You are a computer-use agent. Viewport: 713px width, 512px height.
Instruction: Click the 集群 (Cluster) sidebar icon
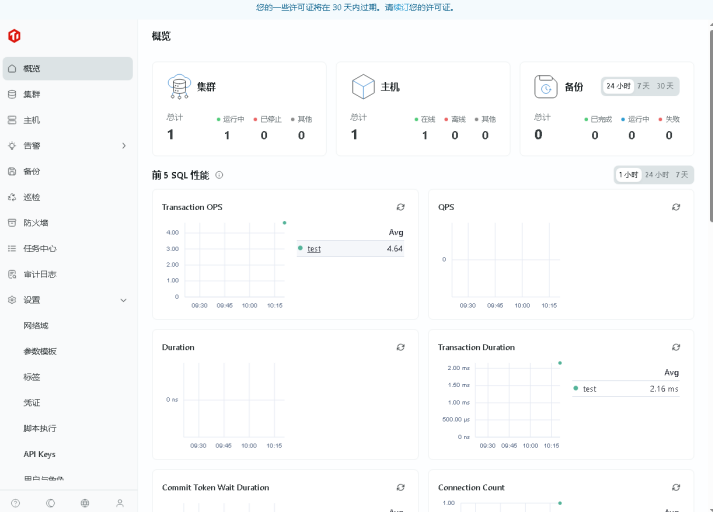pos(12,94)
